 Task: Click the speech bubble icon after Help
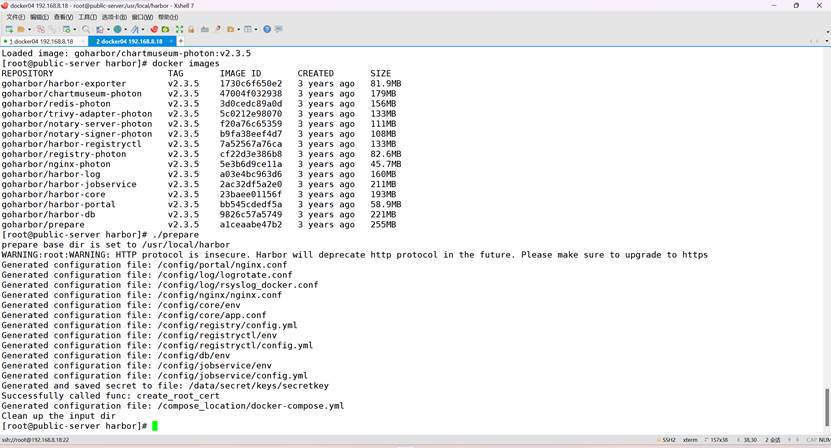(279, 29)
